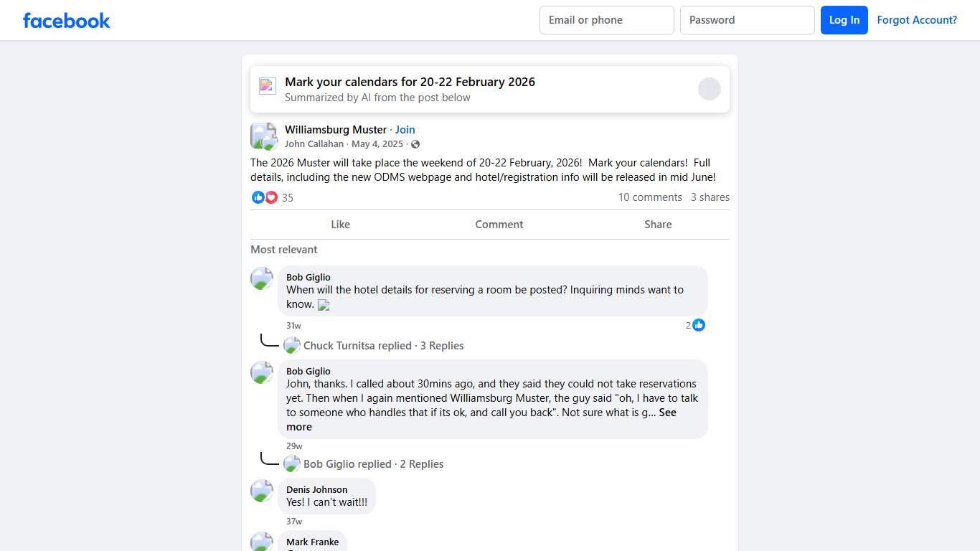Open the Most relevant comment sorting
Screen dimensions: 980x551
(284, 250)
